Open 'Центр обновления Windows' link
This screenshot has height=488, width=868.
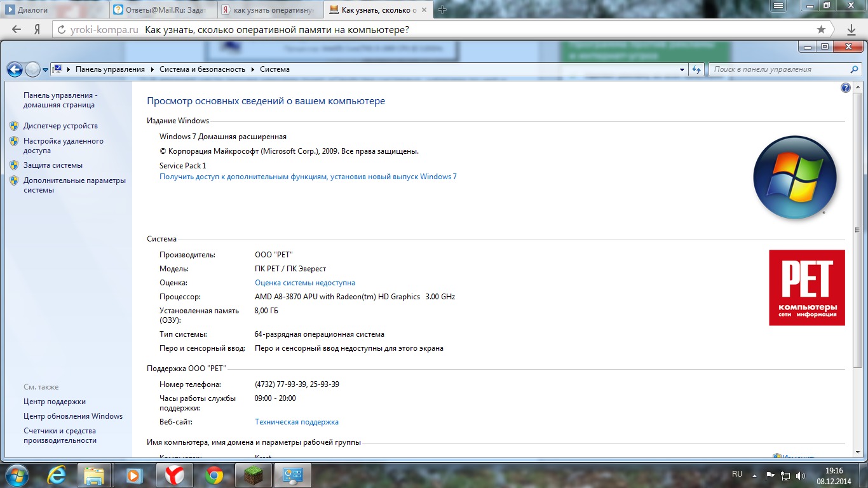coord(73,416)
